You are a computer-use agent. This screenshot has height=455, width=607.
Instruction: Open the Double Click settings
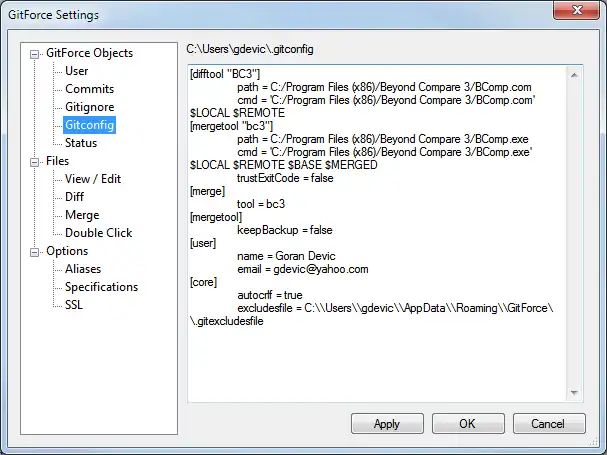98,233
